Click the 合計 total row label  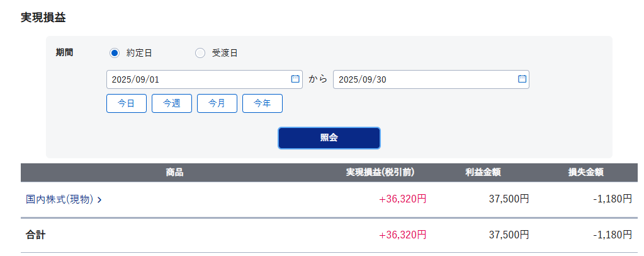point(36,235)
